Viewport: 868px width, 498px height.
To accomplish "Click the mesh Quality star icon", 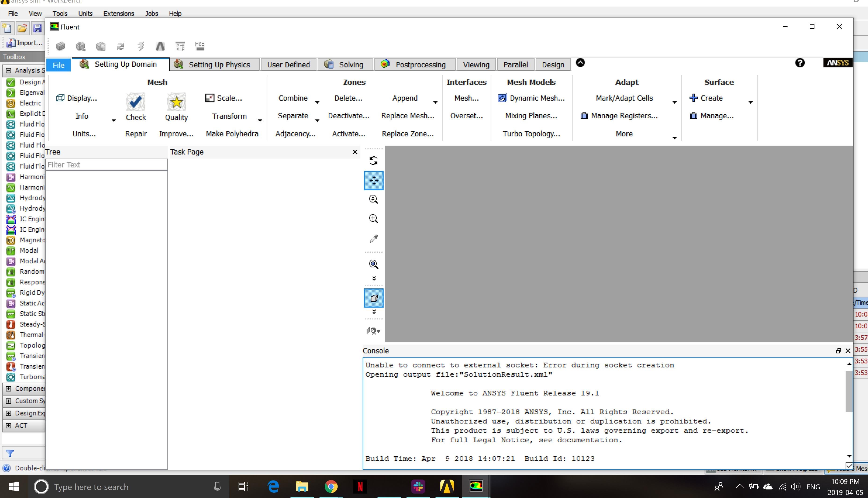I will [176, 102].
